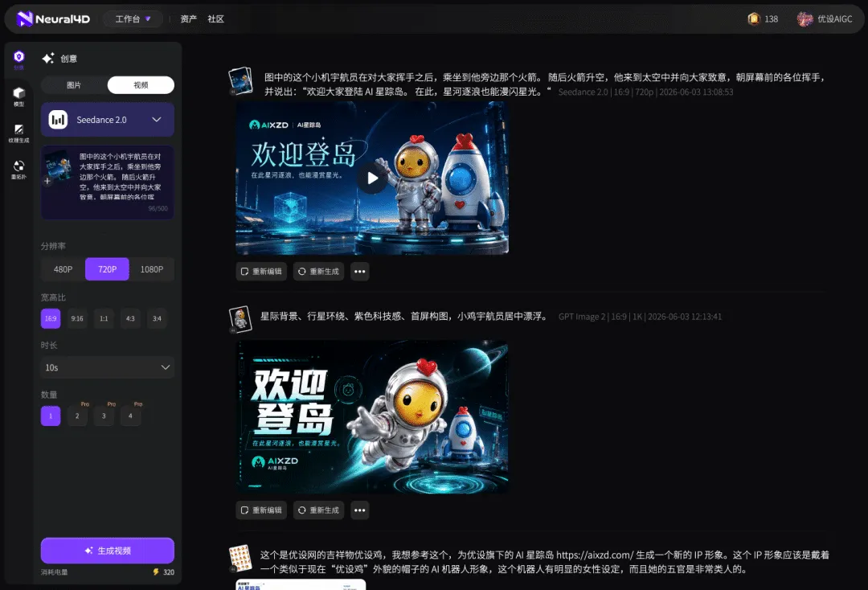Add a reference image with plus icon
Viewport: 868px width, 590px height.
point(47,181)
